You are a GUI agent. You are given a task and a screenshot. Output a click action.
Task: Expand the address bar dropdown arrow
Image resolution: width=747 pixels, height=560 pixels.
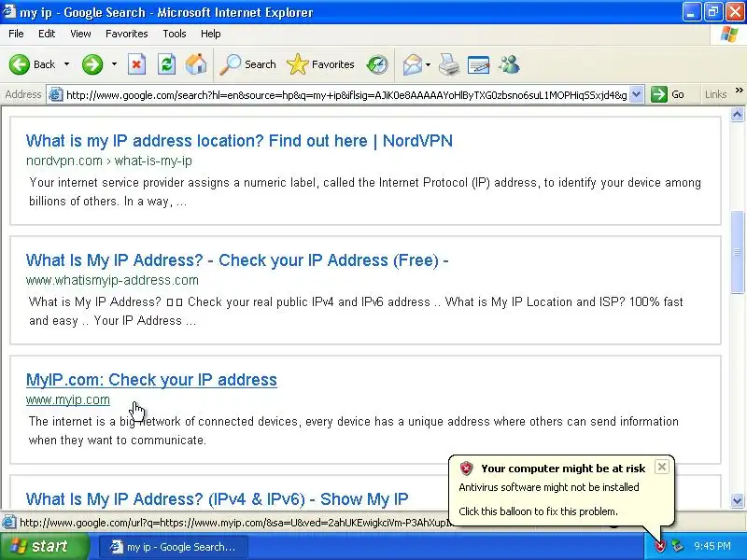[x=637, y=94]
